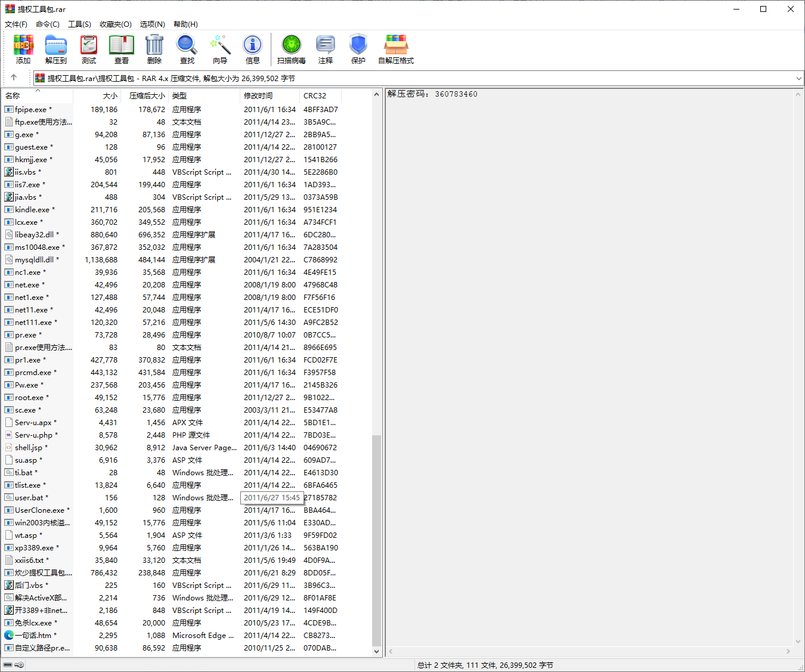Open the Favorites (收藏夹) menu
Viewport: 805px width, 672px height.
[115, 24]
